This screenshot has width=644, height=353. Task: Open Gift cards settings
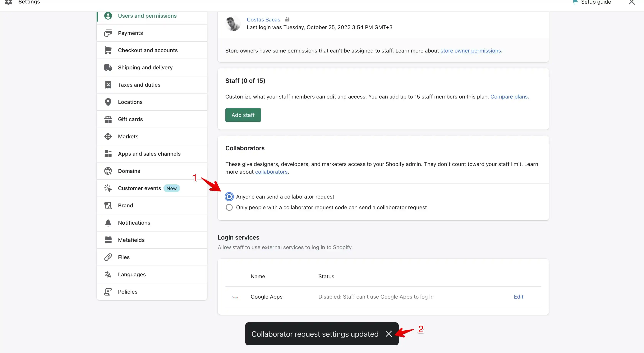click(x=152, y=119)
